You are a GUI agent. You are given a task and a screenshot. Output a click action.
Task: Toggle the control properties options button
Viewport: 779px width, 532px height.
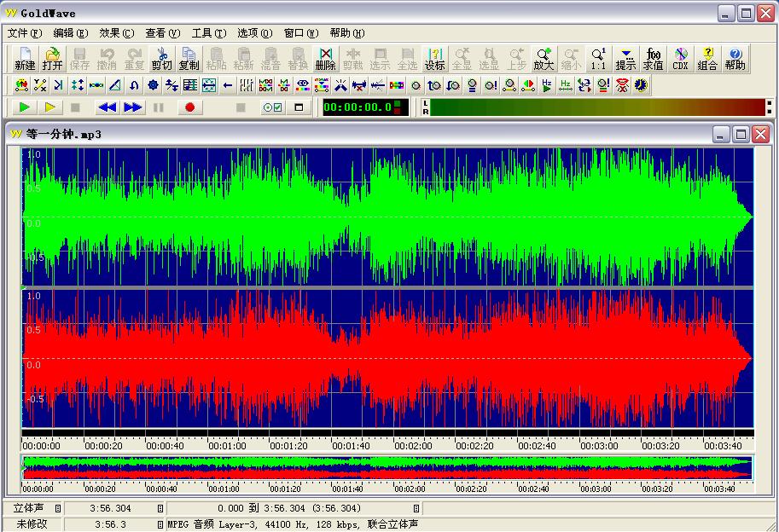tap(273, 107)
